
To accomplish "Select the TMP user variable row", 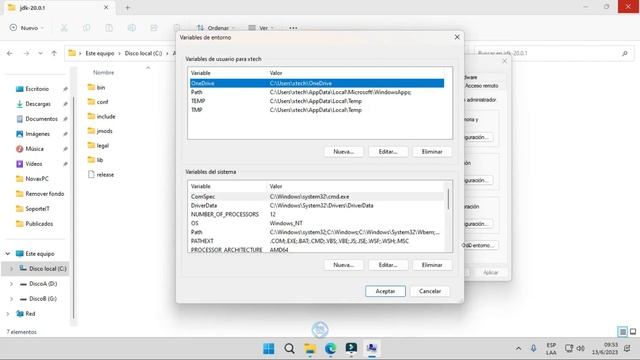I will 317,110.
